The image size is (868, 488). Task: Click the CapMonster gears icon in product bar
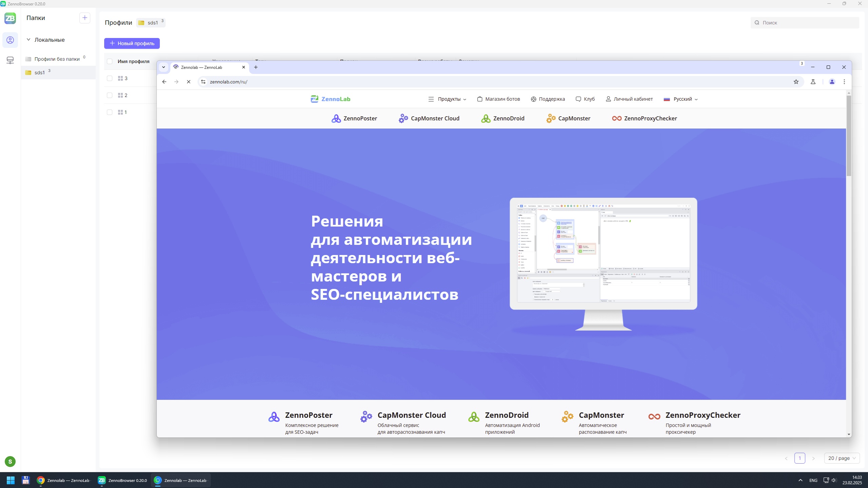pyautogui.click(x=551, y=118)
